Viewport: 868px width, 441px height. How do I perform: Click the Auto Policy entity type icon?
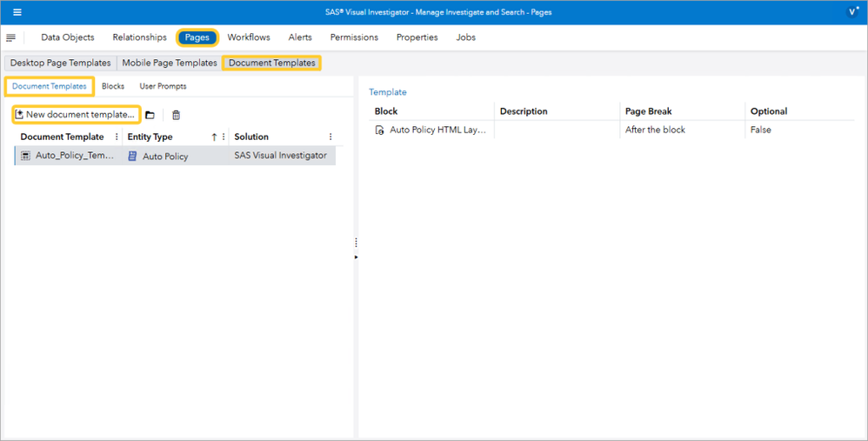[132, 156]
